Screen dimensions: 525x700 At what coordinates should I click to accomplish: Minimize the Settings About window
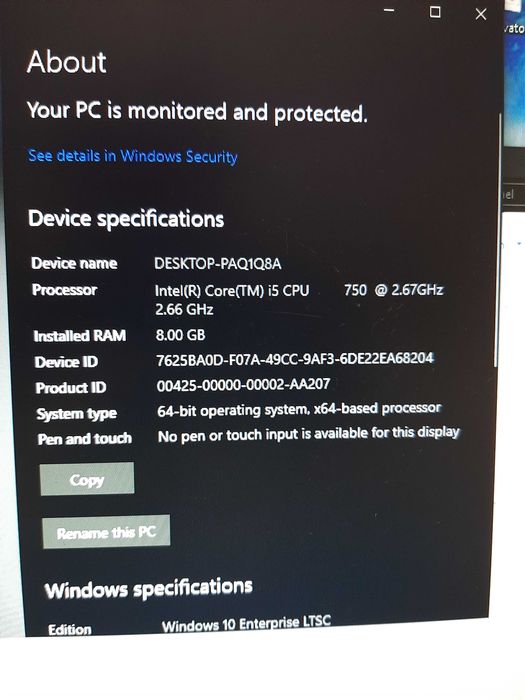coord(389,11)
